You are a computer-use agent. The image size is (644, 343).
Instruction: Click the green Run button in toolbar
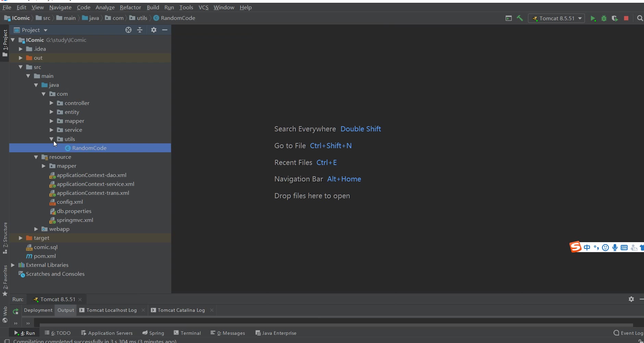click(593, 19)
